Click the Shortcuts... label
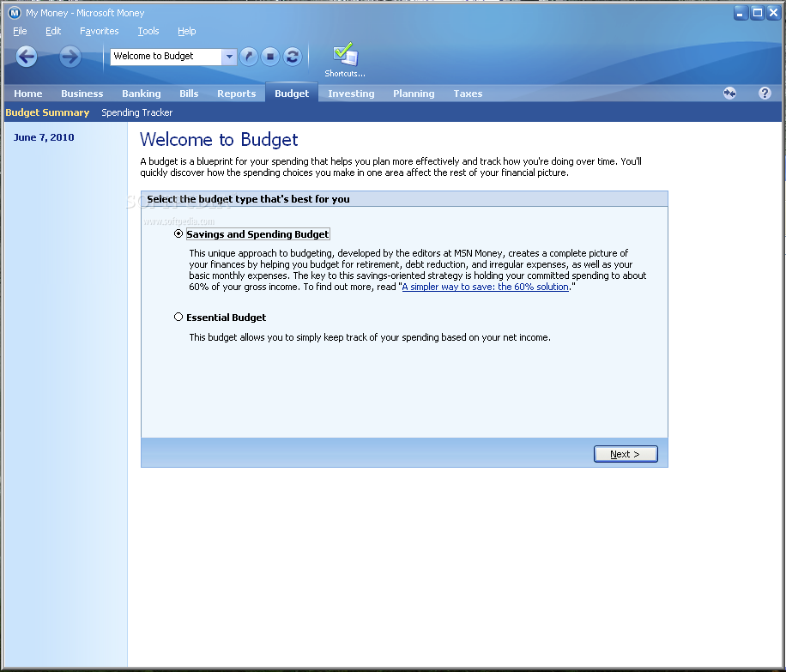The height and width of the screenshot is (672, 786). [345, 73]
